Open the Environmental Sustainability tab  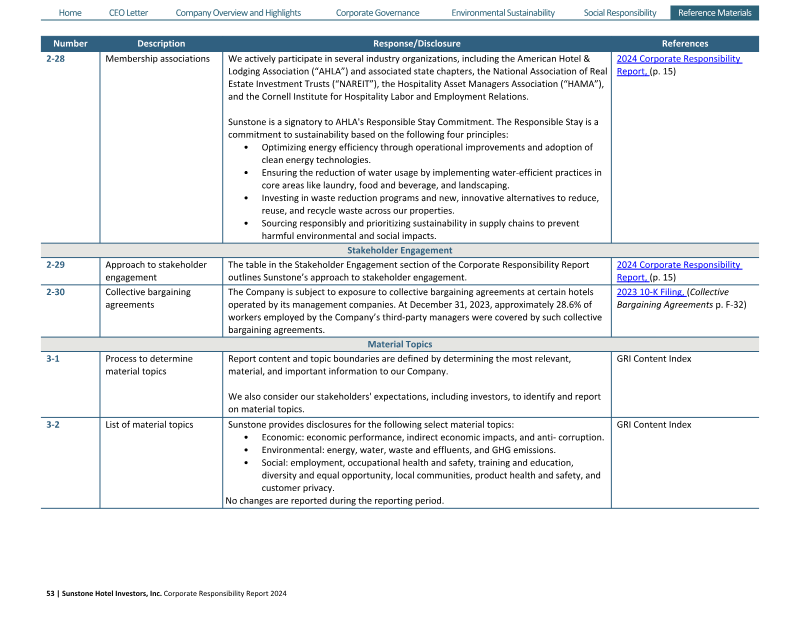503,13
